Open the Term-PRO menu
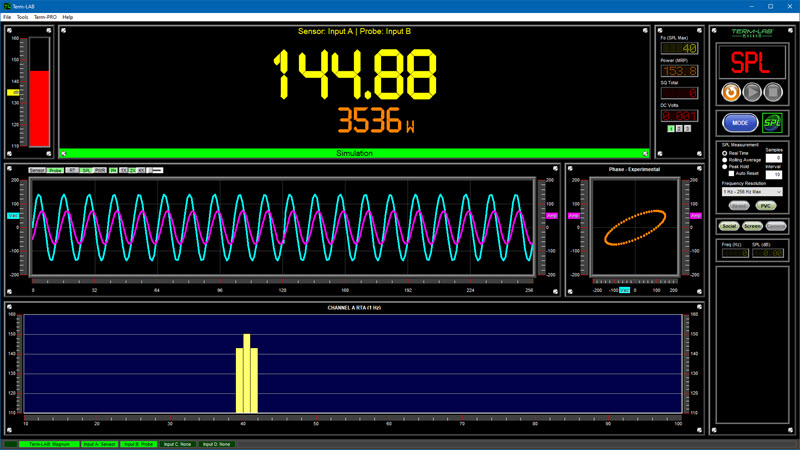Image resolution: width=800 pixels, height=450 pixels. point(45,17)
